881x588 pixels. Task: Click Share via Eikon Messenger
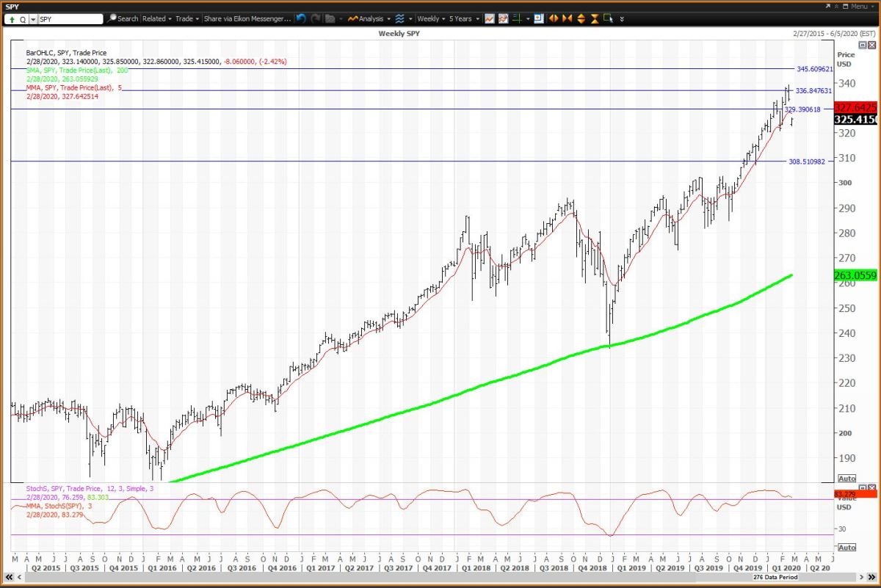[x=247, y=18]
